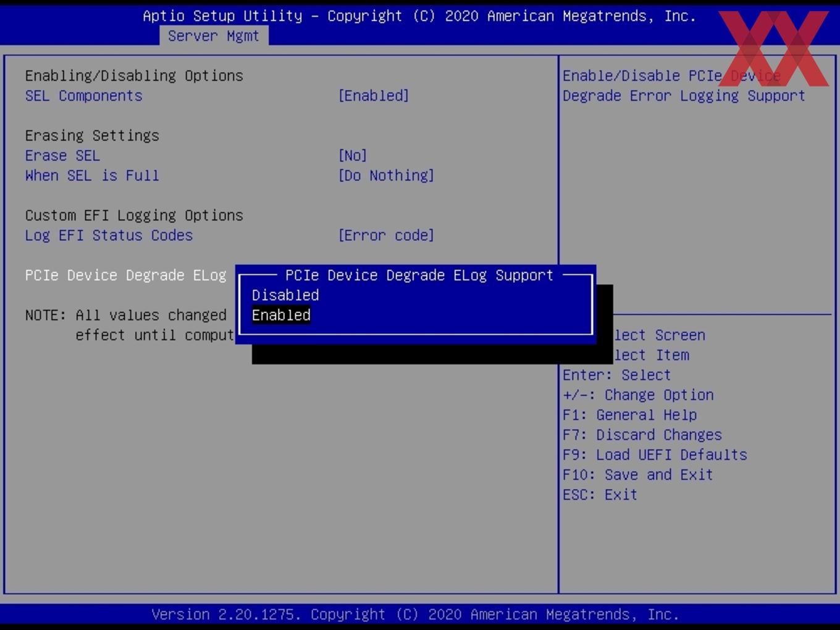
Task: Click the ESC: Exit hint
Action: click(600, 495)
